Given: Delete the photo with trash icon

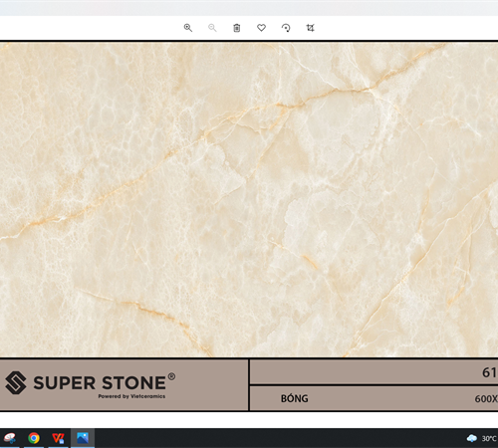Looking at the screenshot, I should tap(237, 28).
